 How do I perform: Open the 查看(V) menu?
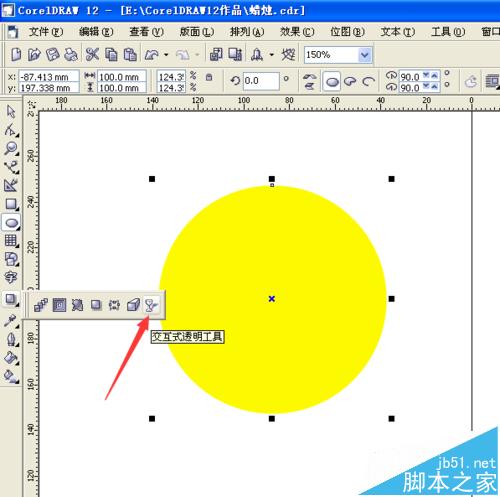[146, 32]
